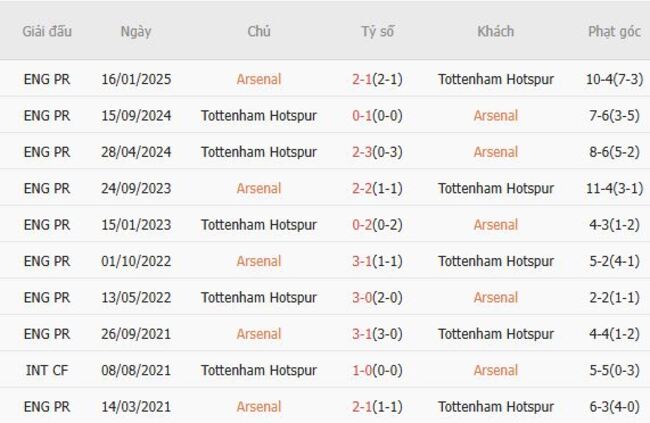Click Tottenham Hotspur in 26/09/2021 row
Viewport: 650px width, 423px height.
click(495, 334)
